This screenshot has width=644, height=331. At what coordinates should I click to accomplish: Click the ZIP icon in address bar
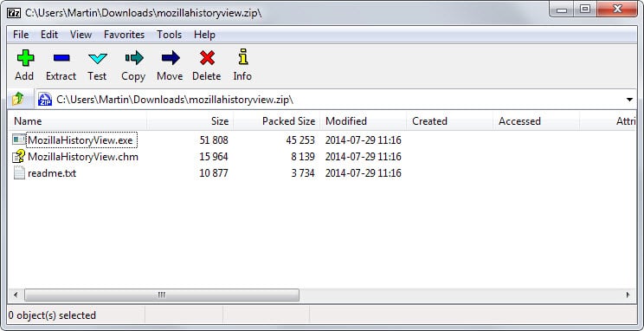coord(45,99)
